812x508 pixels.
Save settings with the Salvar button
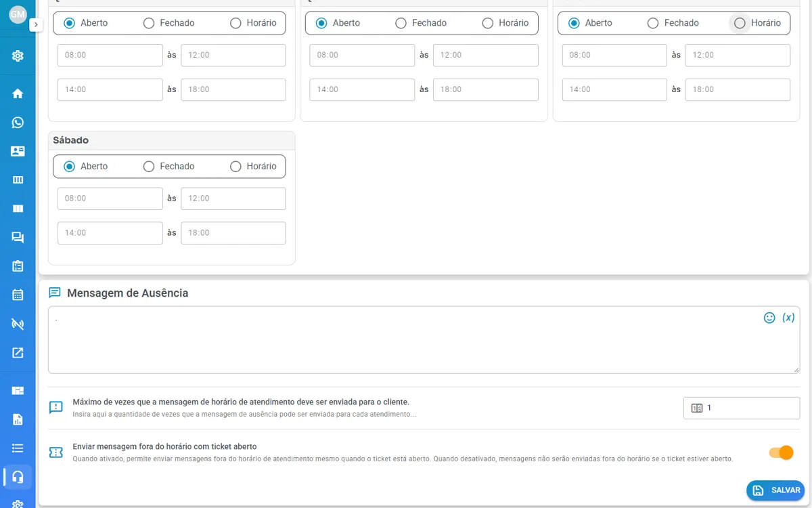pyautogui.click(x=775, y=490)
